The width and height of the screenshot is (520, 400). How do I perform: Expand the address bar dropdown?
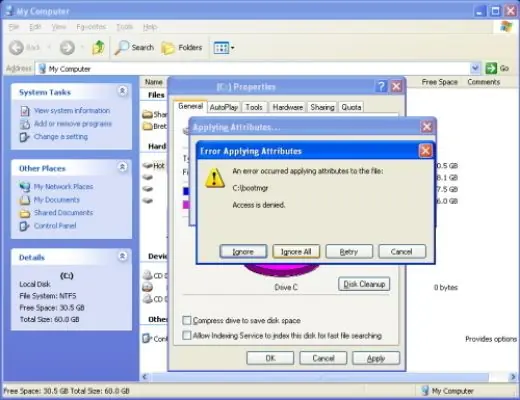[475, 68]
